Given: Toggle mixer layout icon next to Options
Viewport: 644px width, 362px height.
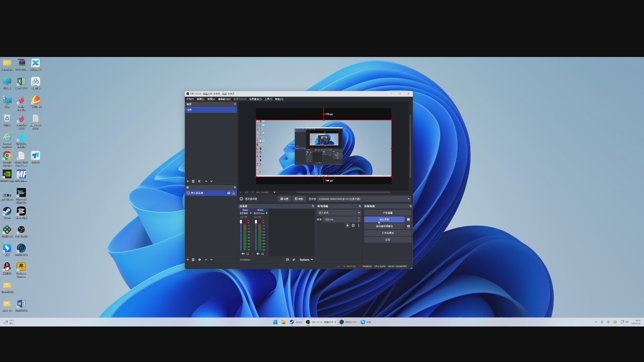Looking at the screenshot, I should [x=287, y=260].
